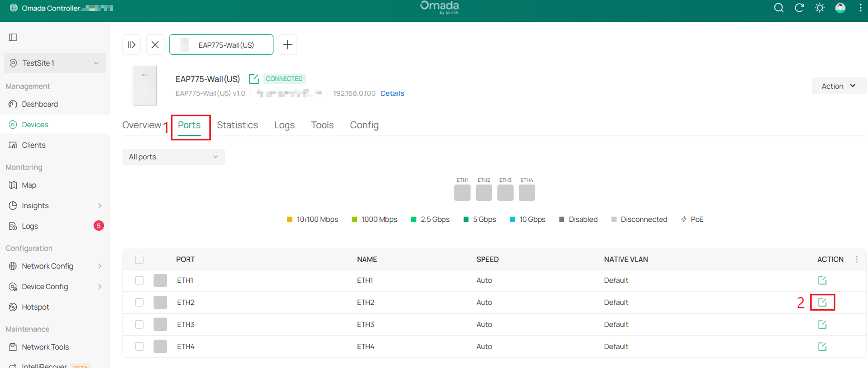Click the ETH4 port diagram box
The height and width of the screenshot is (368, 868).
click(x=527, y=193)
